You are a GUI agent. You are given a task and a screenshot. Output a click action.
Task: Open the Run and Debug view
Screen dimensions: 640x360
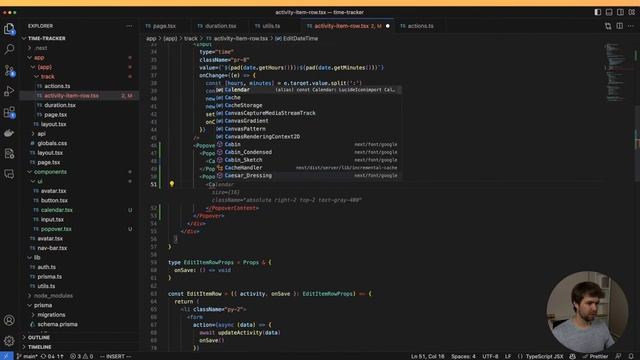9,91
